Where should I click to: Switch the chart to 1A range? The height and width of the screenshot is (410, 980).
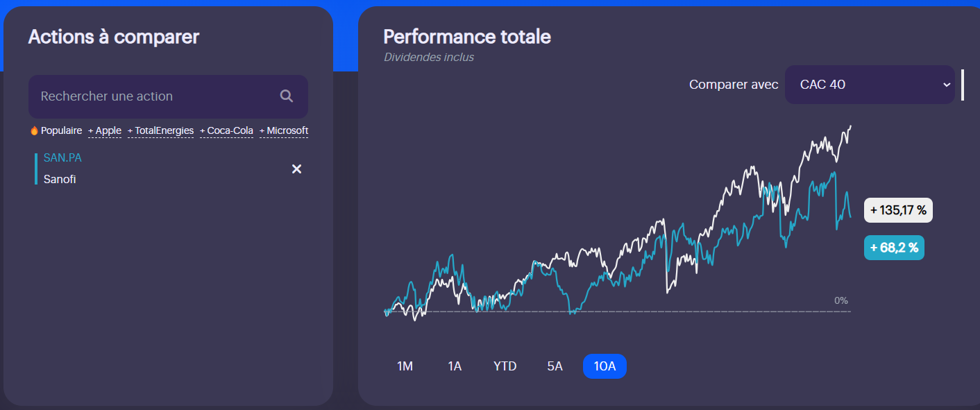455,366
